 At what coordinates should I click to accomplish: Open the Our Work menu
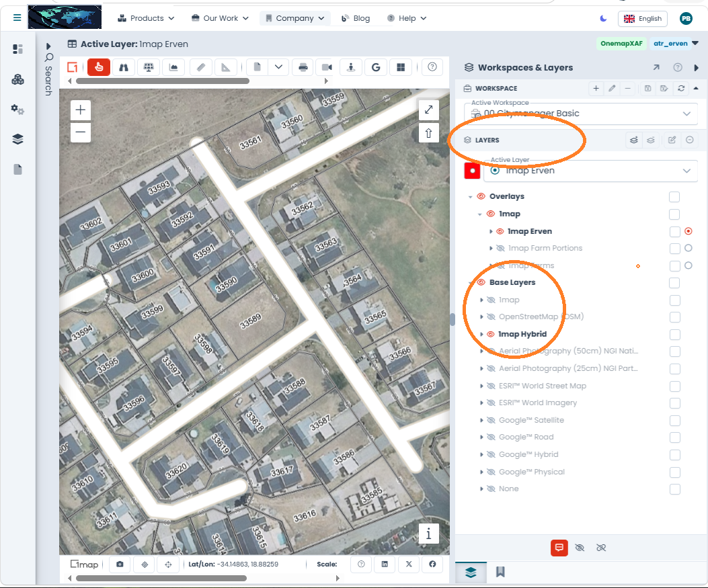tap(221, 18)
